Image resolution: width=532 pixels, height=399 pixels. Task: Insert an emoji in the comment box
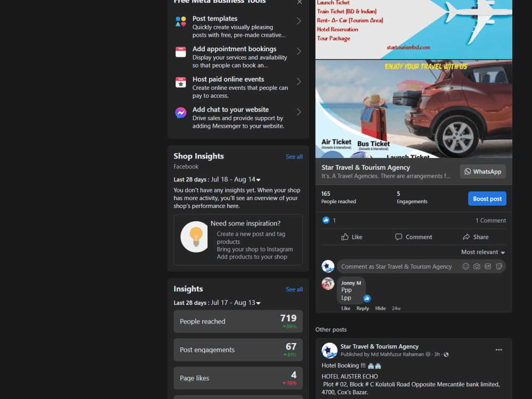click(466, 267)
